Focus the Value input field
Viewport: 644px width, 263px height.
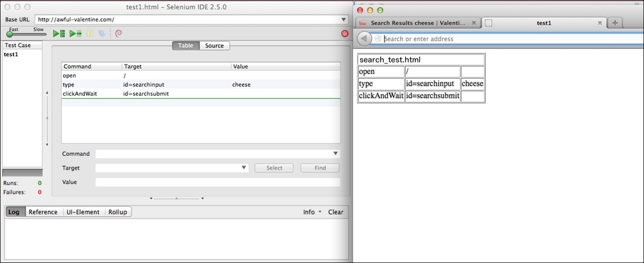218,182
